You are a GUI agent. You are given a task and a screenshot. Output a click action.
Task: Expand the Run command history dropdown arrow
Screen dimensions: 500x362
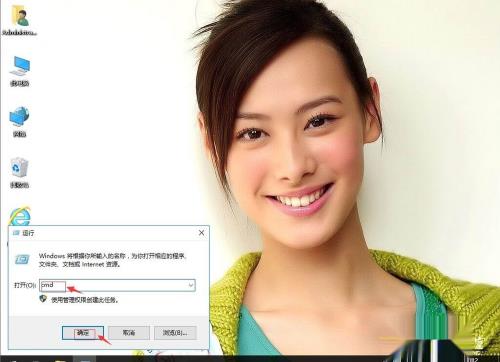pos(191,285)
